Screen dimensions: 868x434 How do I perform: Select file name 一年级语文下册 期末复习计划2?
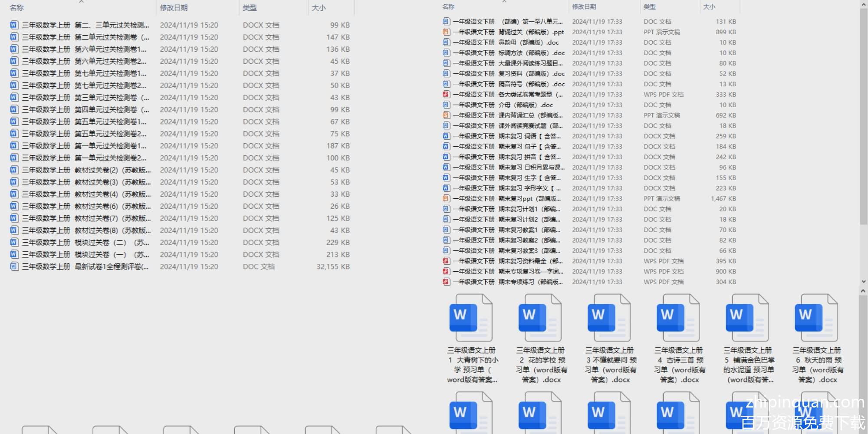click(507, 219)
